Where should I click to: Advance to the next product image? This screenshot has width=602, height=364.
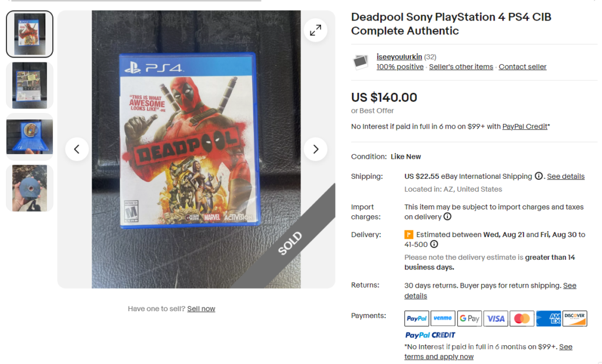[x=316, y=149]
